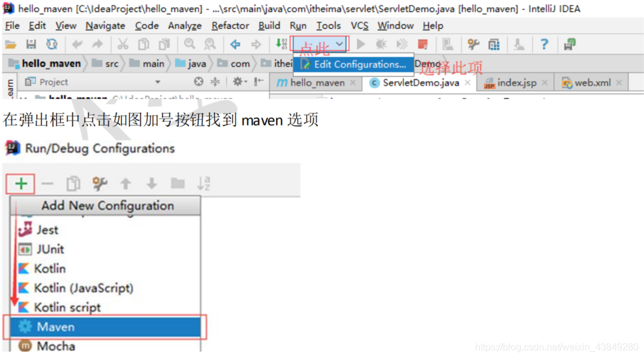Open Settings wrench icon in toolbar
The height and width of the screenshot is (358, 644).
(473, 44)
